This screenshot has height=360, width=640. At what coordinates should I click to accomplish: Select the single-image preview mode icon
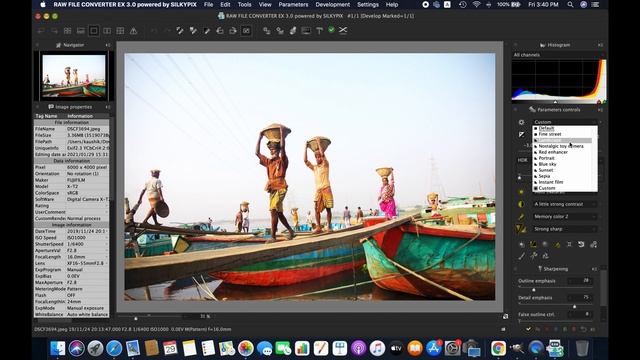94,31
